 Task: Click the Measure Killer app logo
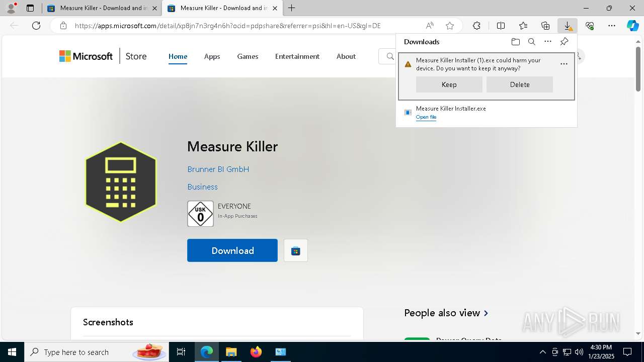121,182
